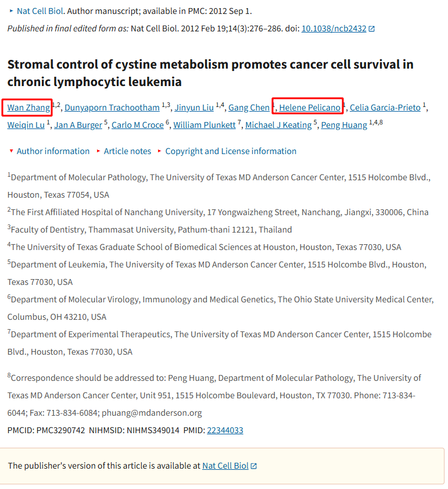Open the 10.1038/ncb2432 DOI link
This screenshot has width=448, height=489.
click(334, 28)
